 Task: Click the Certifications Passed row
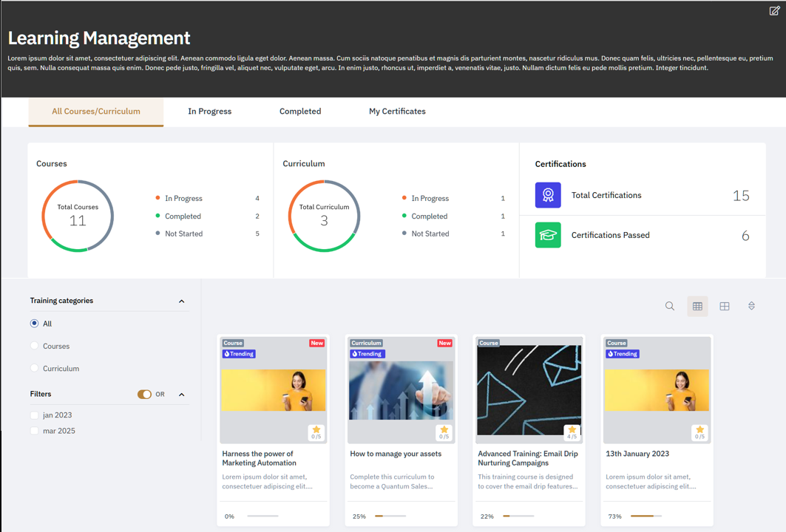(x=643, y=236)
